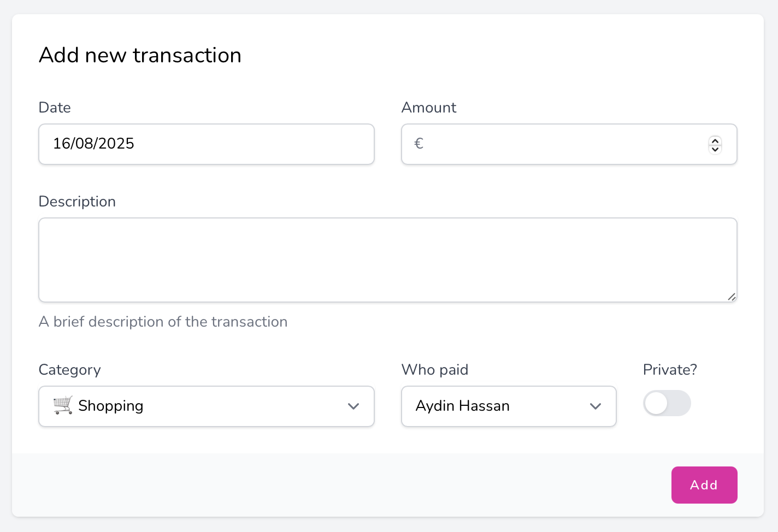Increase amount with the up stepper arrow
The width and height of the screenshot is (778, 532).
coord(715,140)
